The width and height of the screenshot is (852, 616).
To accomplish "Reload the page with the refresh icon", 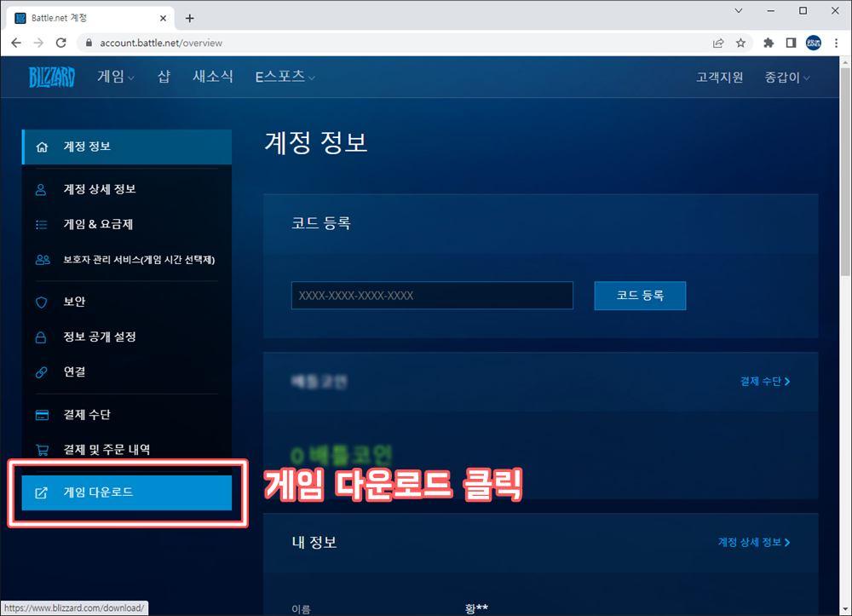I will click(60, 43).
